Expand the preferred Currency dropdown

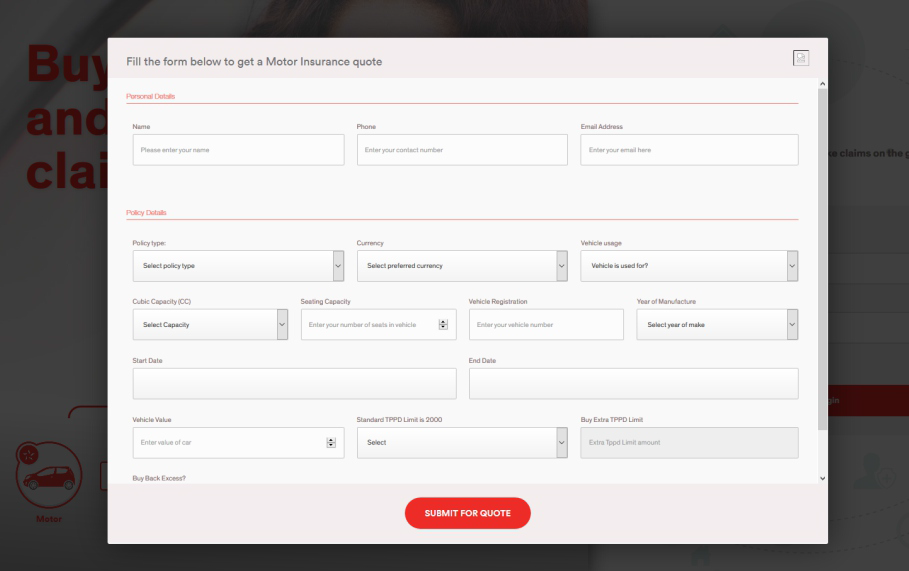point(462,266)
